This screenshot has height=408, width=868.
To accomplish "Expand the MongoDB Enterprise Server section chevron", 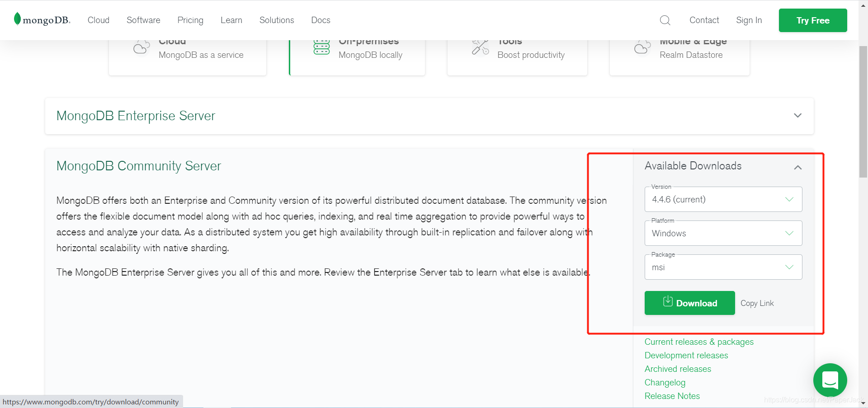I will [x=798, y=116].
